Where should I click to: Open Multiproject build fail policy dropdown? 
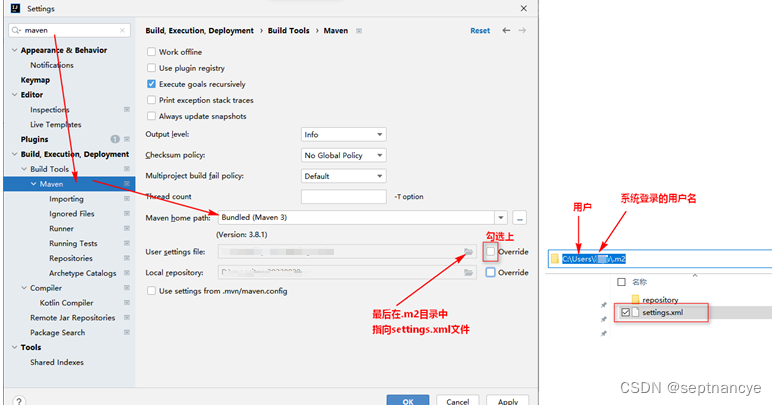click(x=343, y=176)
